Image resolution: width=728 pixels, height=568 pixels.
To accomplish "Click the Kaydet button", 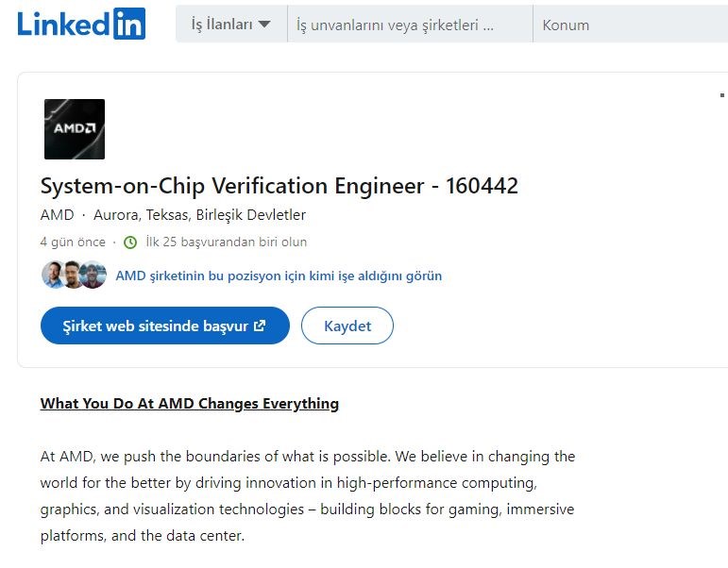I will pyautogui.click(x=347, y=326).
